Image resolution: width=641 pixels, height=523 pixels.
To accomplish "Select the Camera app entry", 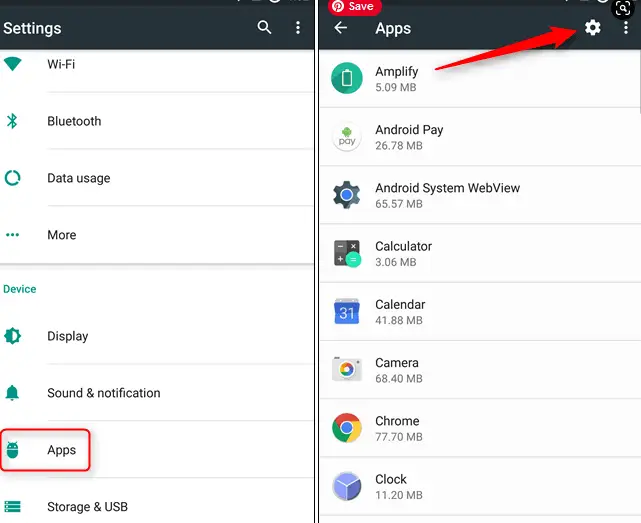I will coord(480,370).
